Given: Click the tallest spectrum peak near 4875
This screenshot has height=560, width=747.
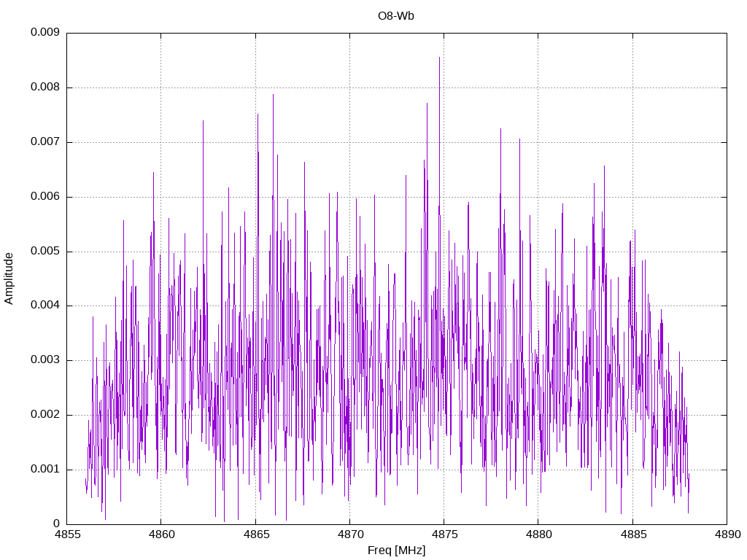Looking at the screenshot, I should pos(439,58).
